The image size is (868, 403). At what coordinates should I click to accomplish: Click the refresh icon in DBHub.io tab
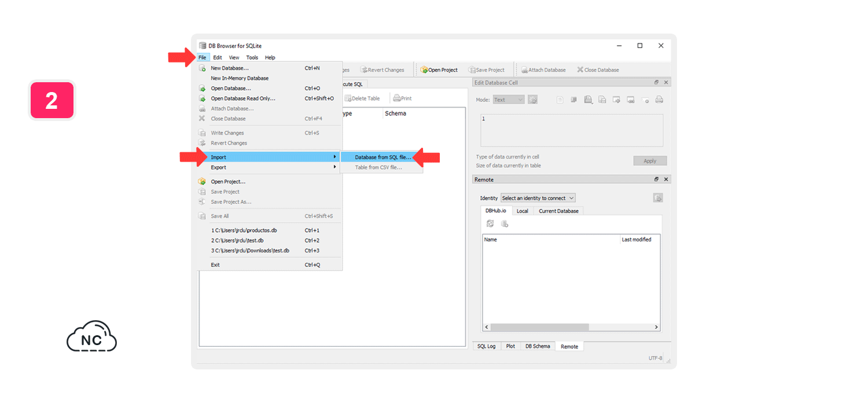pyautogui.click(x=490, y=224)
